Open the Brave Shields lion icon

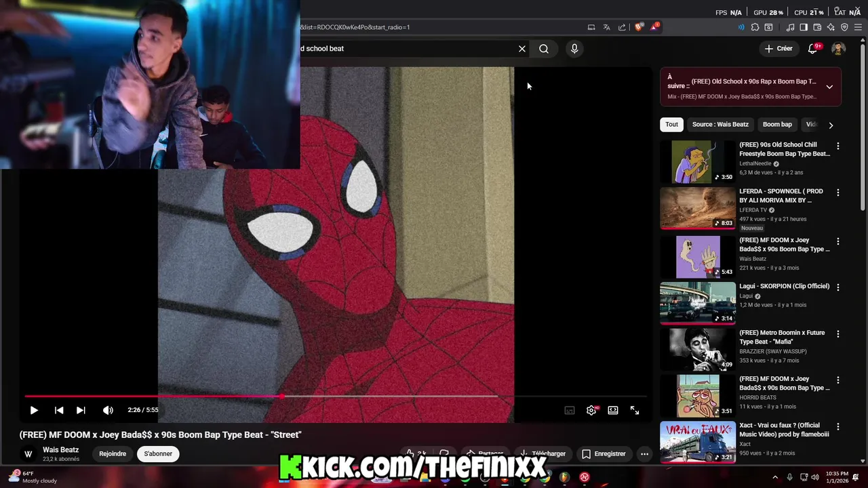point(639,27)
